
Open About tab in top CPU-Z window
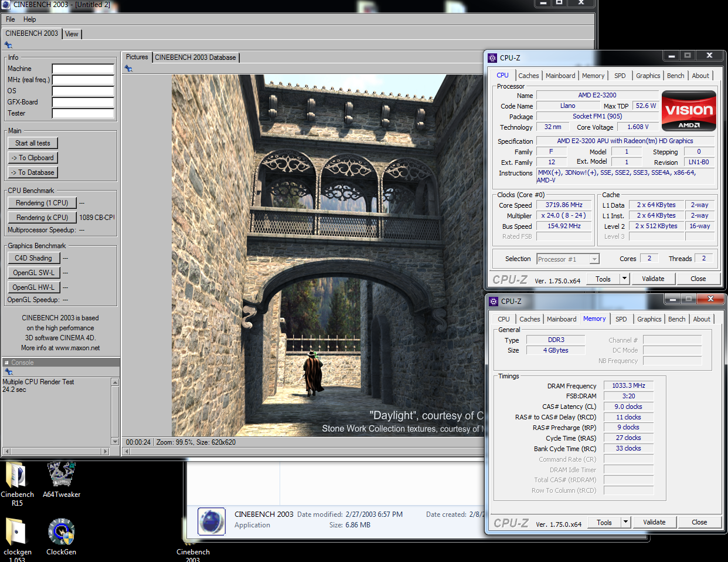pos(700,76)
